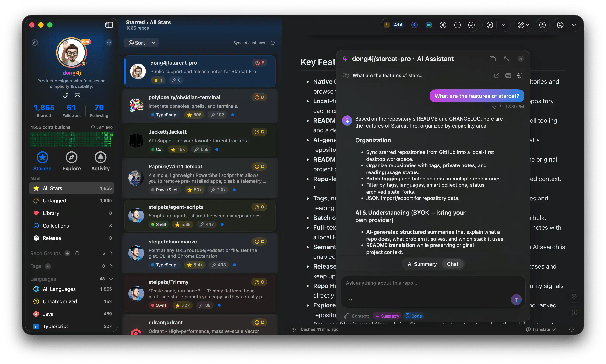Select All Stars in the sidebar
The image size is (606, 364).
[71, 188]
